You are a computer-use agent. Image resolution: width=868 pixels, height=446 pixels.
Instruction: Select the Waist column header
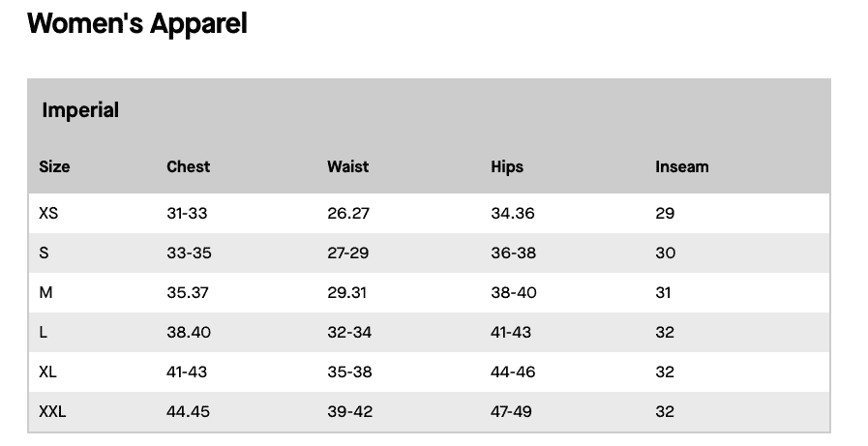tap(347, 166)
